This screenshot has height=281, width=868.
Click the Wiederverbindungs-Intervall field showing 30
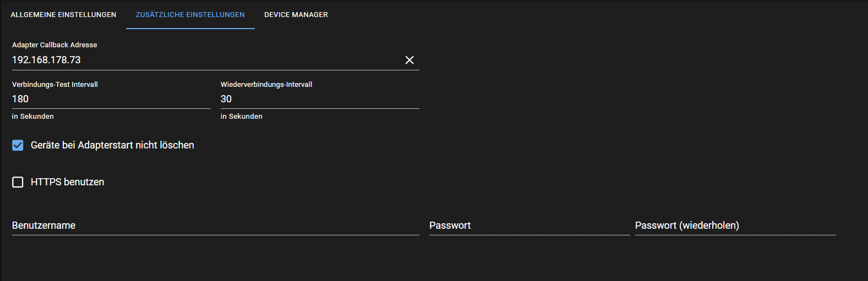pos(319,99)
